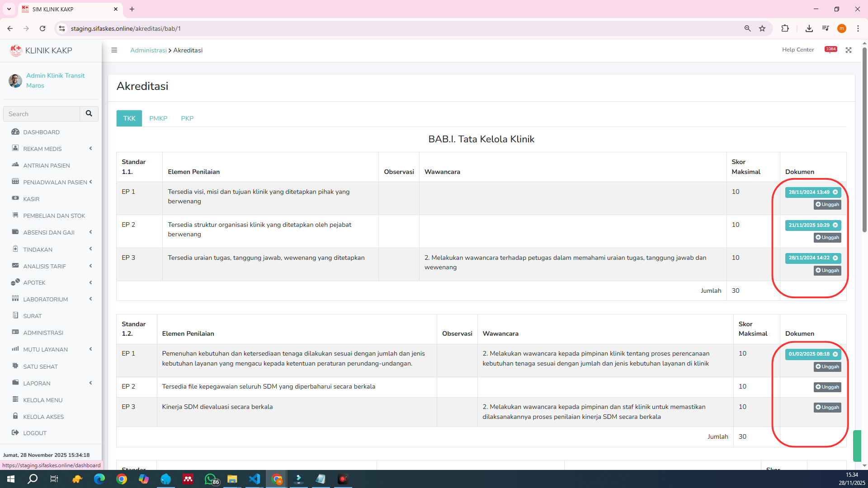Switch to the PMKP tab
The height and width of the screenshot is (488, 868).
158,118
